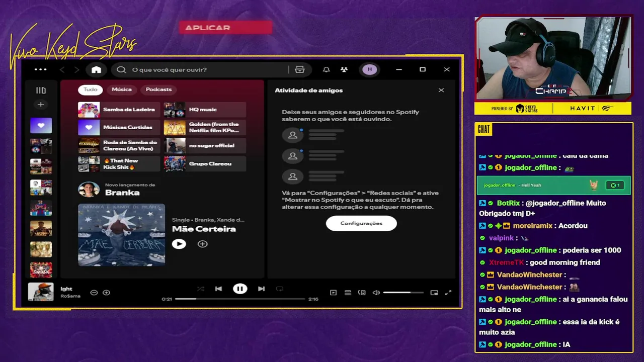Image resolution: width=644 pixels, height=362 pixels.
Task: Click the hide-track minus circle icon
Action: 94,293
